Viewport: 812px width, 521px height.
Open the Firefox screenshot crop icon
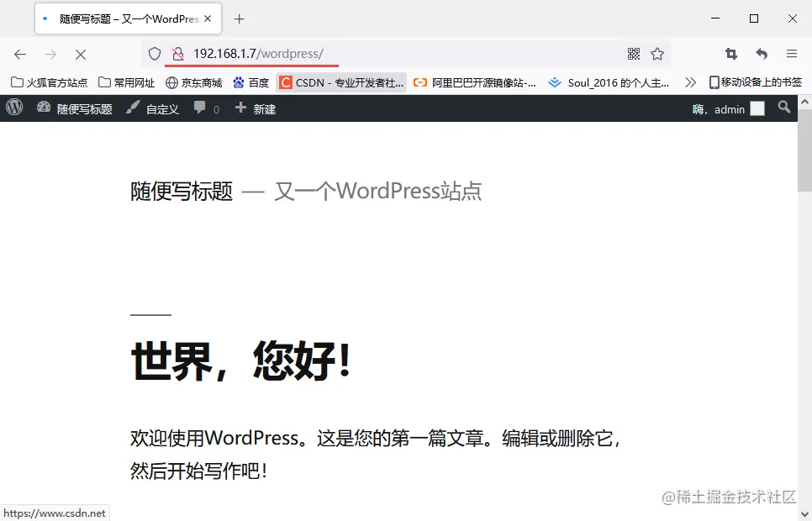[730, 54]
